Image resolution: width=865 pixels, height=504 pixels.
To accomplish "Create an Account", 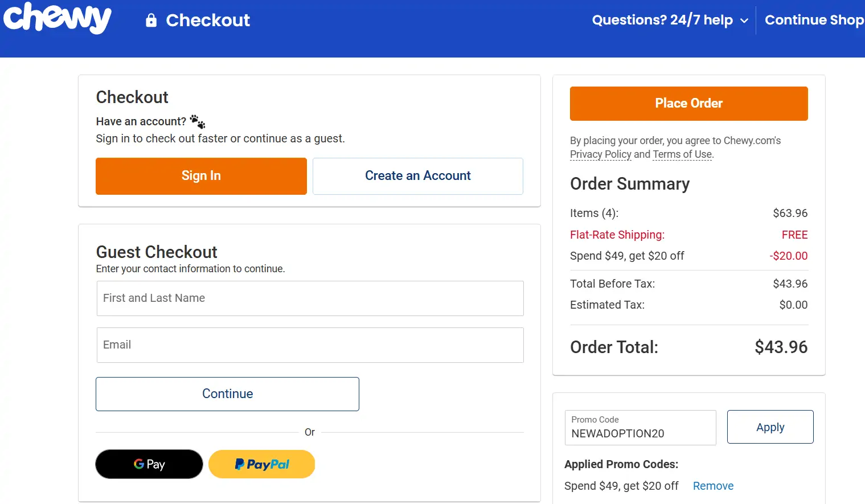I will (x=417, y=175).
